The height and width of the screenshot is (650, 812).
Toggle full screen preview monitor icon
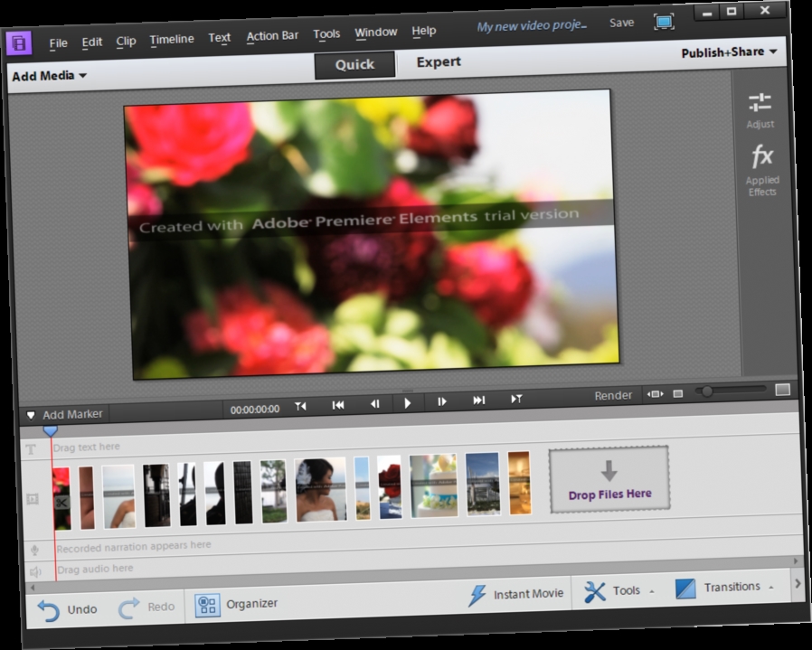click(664, 22)
